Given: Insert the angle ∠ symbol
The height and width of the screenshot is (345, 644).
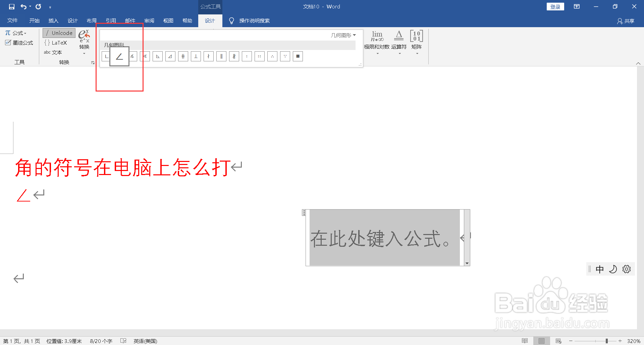Looking at the screenshot, I should [119, 56].
